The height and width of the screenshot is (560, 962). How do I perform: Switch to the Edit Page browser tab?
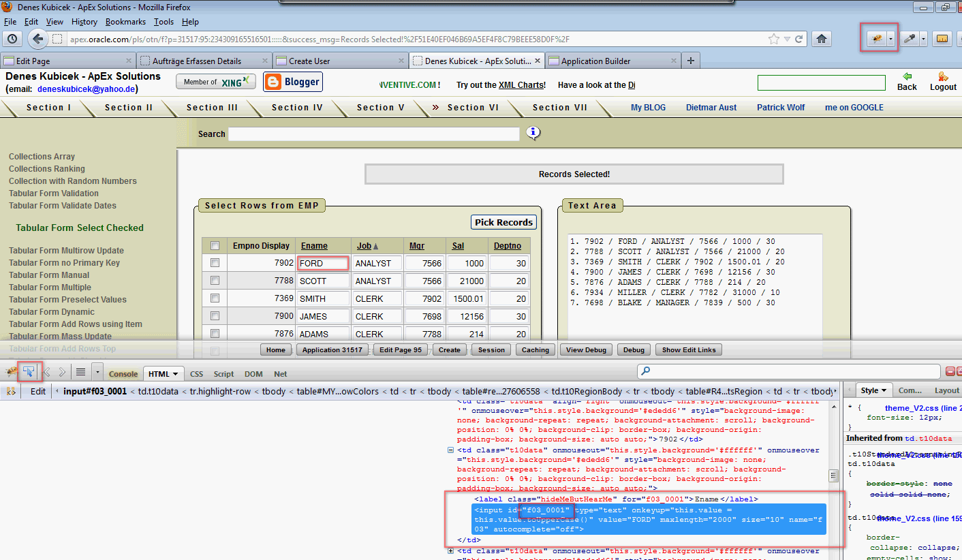click(x=68, y=61)
